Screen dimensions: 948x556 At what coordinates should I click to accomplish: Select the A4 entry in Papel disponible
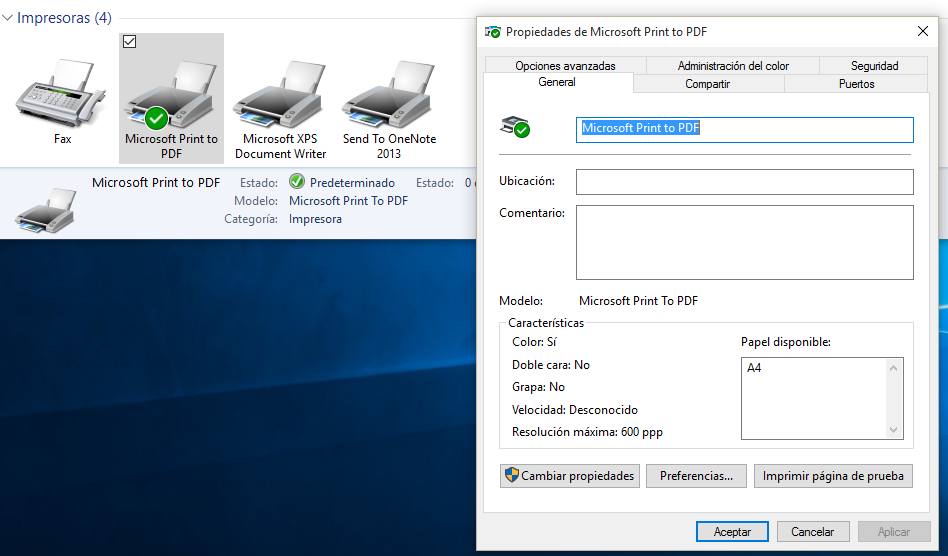tap(754, 367)
